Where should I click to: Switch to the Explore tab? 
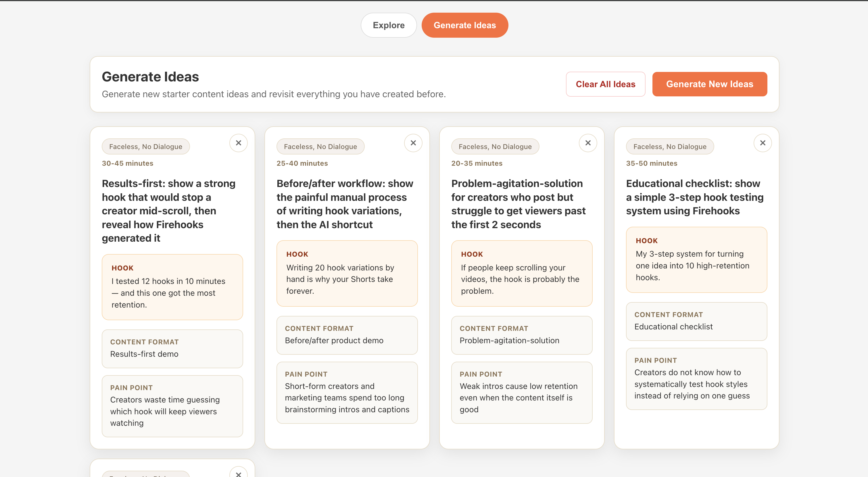click(389, 25)
